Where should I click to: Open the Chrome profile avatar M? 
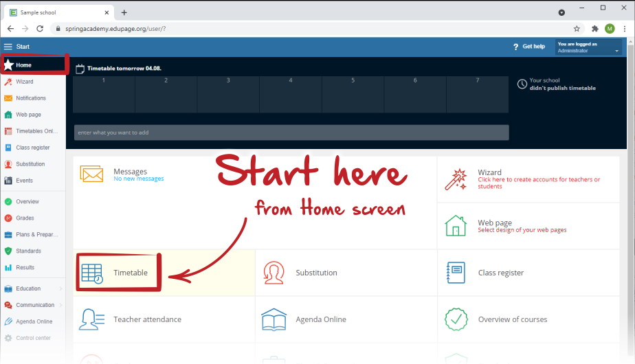click(x=610, y=29)
